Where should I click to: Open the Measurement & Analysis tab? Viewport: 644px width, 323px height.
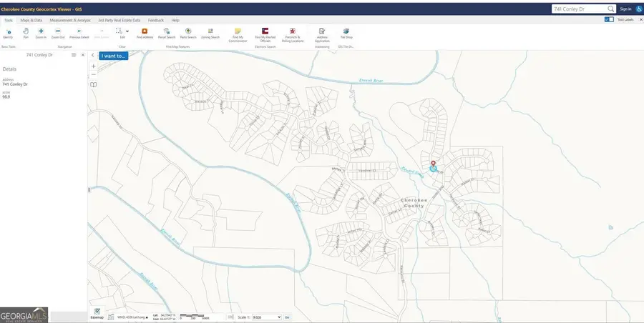[70, 20]
